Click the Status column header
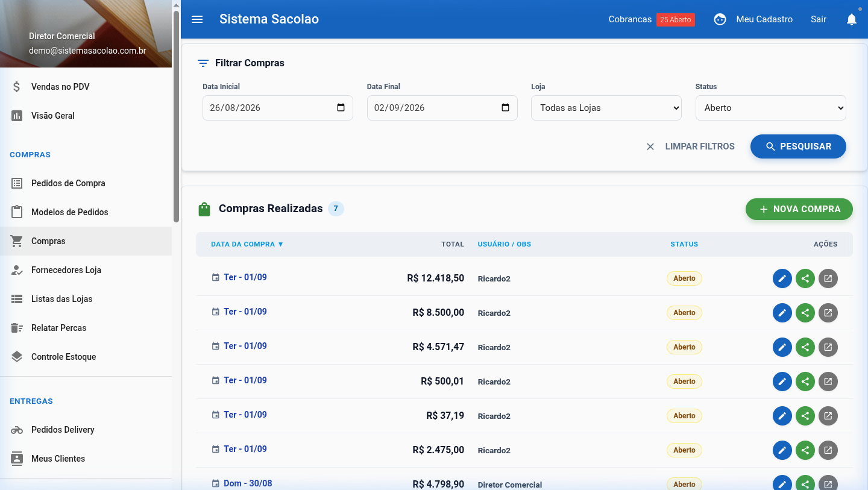Image resolution: width=868 pixels, height=490 pixels. pos(684,244)
